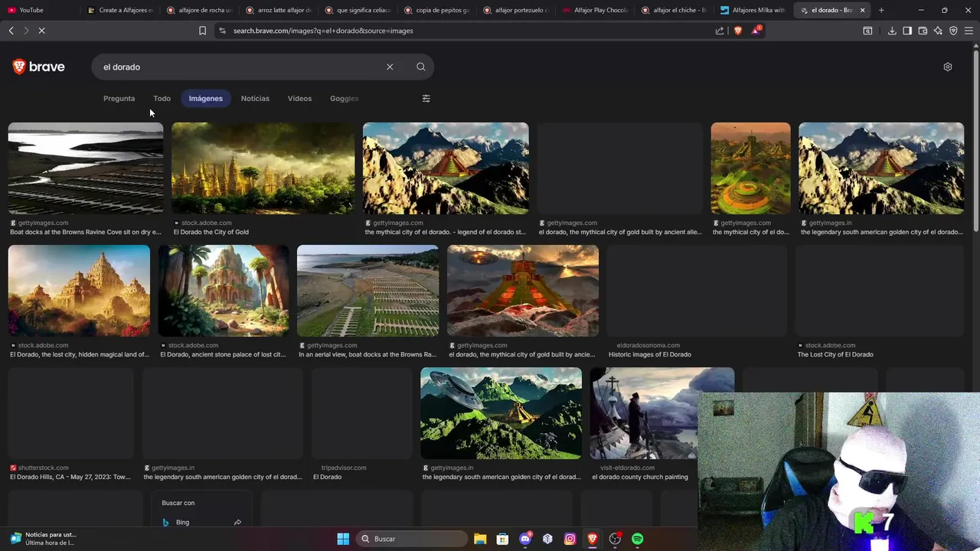980x551 pixels.
Task: Open Microsoft Store from the taskbar
Action: tap(502, 539)
